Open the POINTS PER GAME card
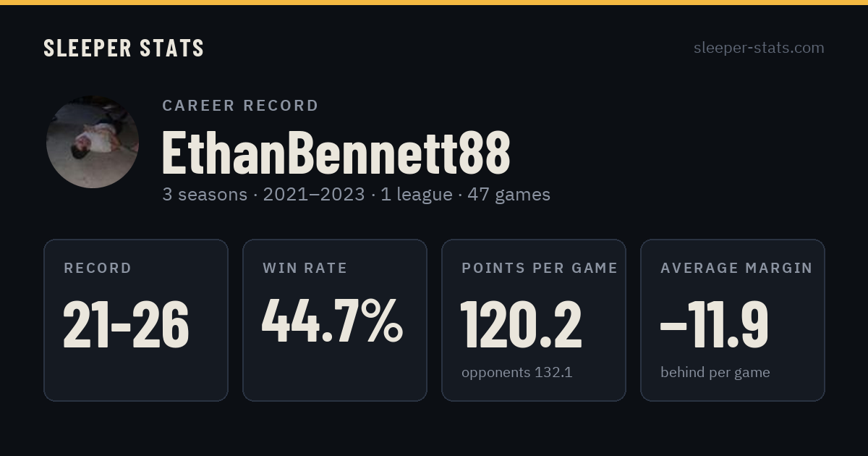 click(534, 320)
